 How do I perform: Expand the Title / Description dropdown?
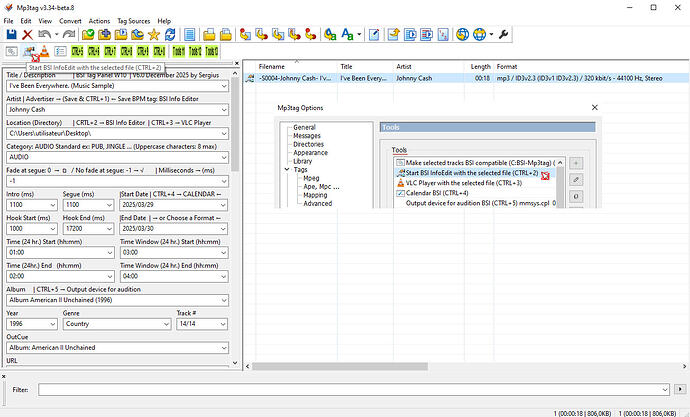224,86
